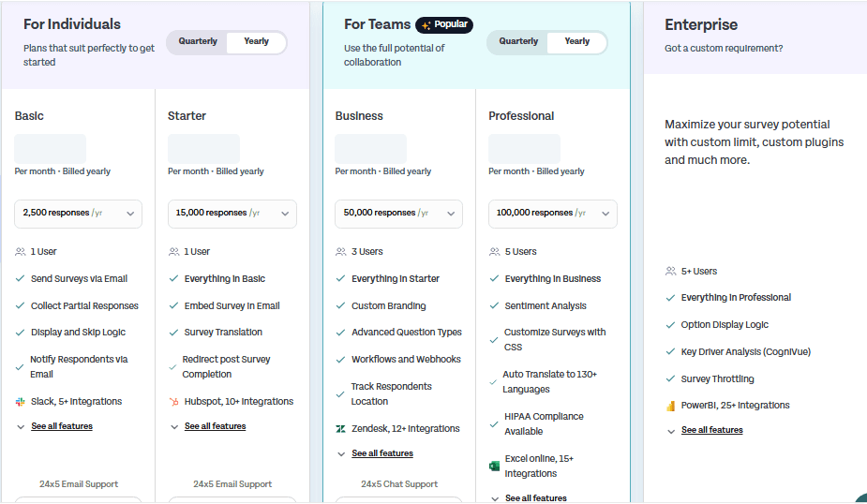Click checkmark beside Send Surveys via Email

tap(20, 278)
